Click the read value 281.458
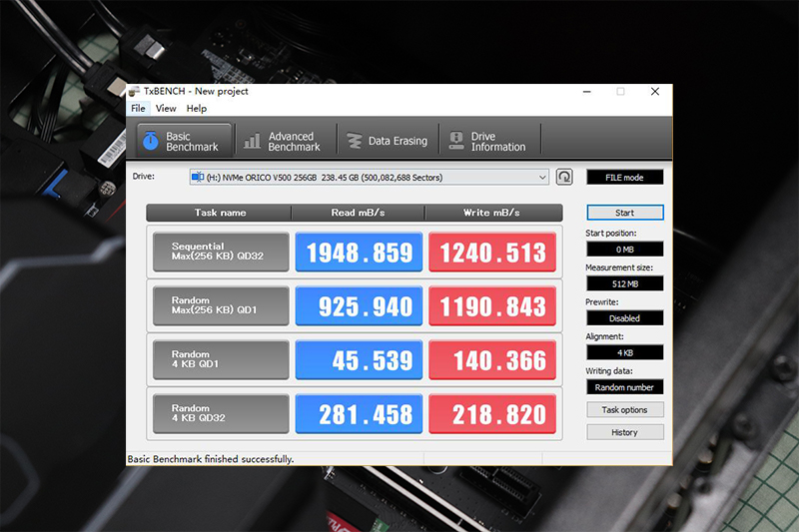The image size is (799, 532). tap(359, 414)
